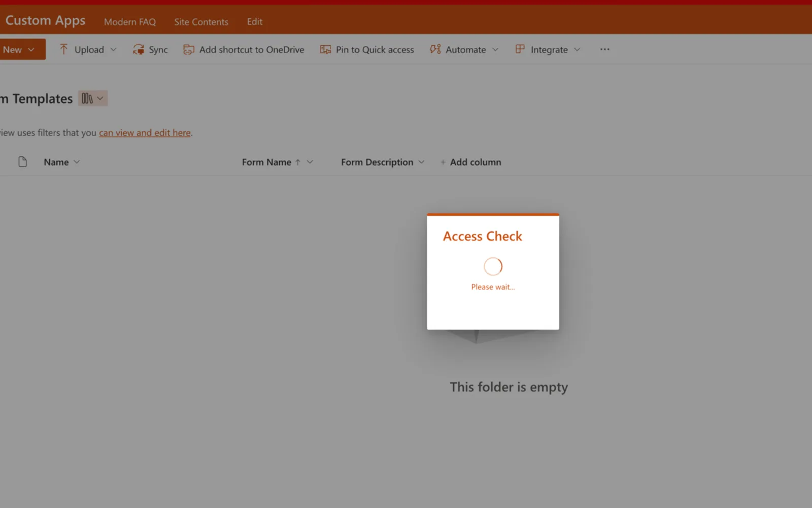Click the 'Please wait...' text
The image size is (812, 508).
coord(493,287)
